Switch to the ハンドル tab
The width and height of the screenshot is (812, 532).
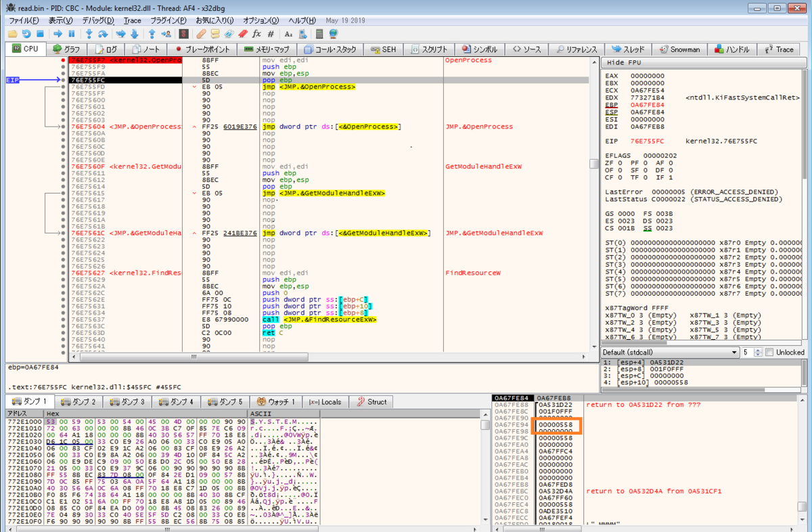point(732,49)
